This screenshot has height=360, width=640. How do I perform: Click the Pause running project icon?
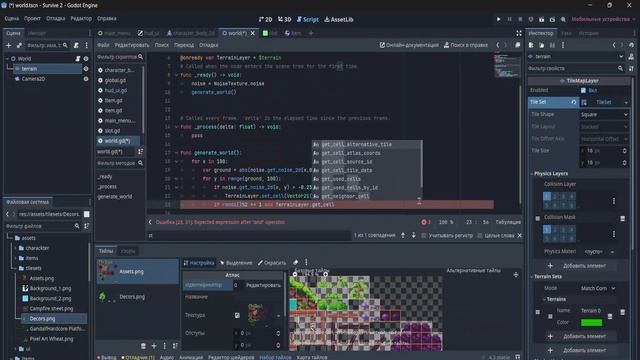pyautogui.click(x=509, y=19)
